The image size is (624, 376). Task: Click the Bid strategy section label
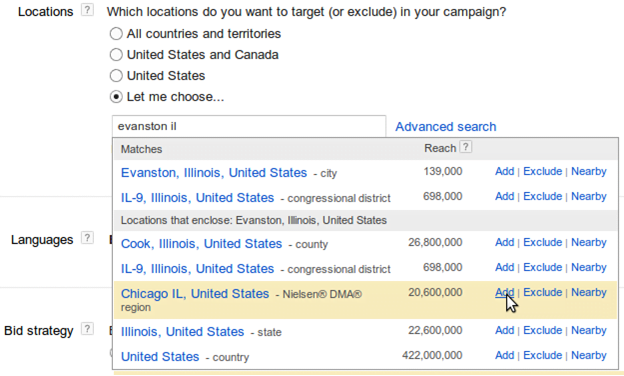(39, 331)
